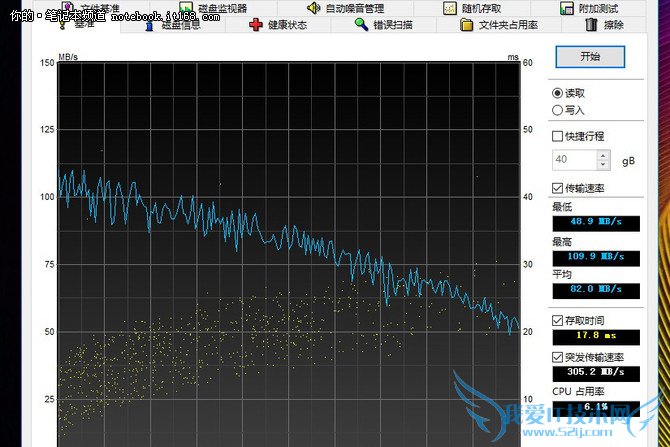
Task: Select the 写入 radio button
Action: (x=558, y=110)
